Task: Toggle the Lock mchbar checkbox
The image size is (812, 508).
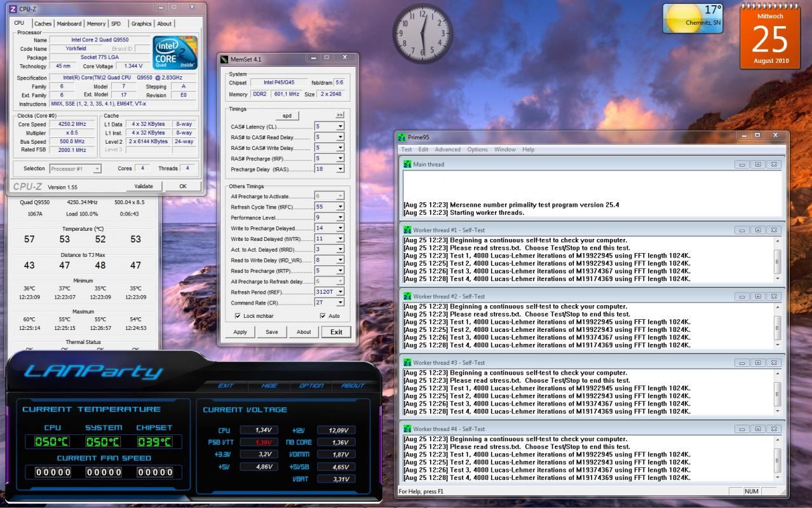Action: coord(238,316)
